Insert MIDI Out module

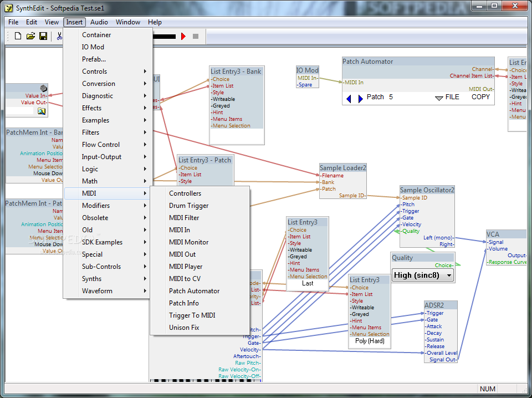[200, 254]
